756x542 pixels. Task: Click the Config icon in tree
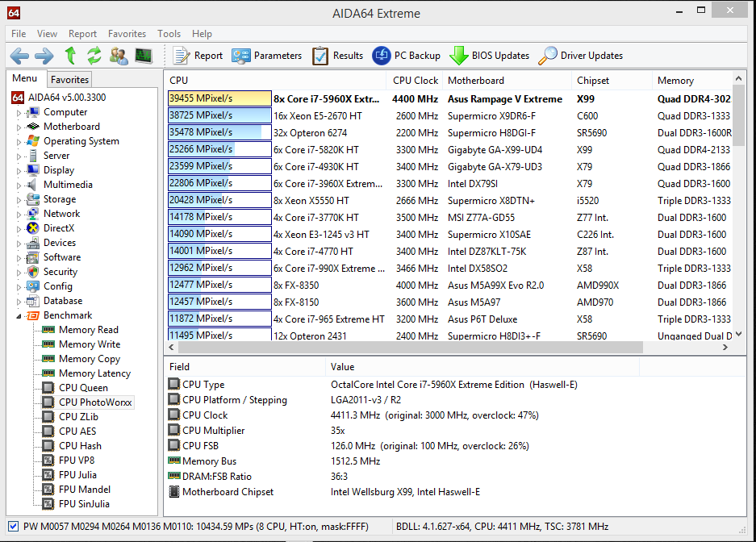(33, 286)
